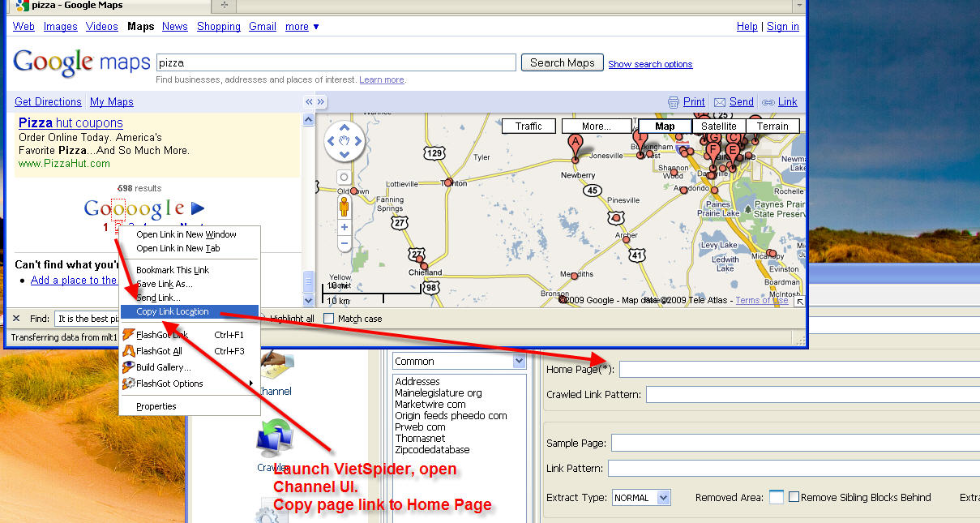The height and width of the screenshot is (523, 980).
Task: Click the Search Maps button
Action: point(563,62)
